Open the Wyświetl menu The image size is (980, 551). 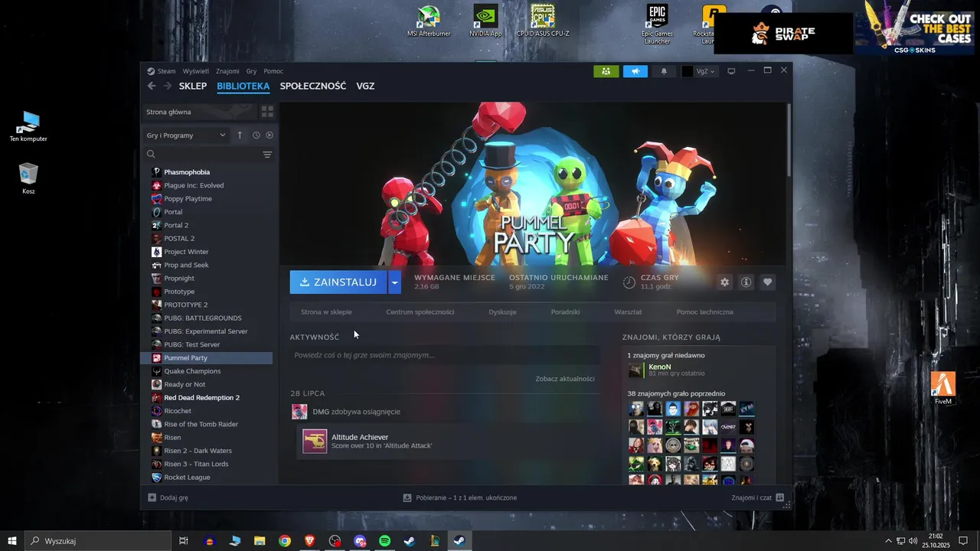point(196,71)
